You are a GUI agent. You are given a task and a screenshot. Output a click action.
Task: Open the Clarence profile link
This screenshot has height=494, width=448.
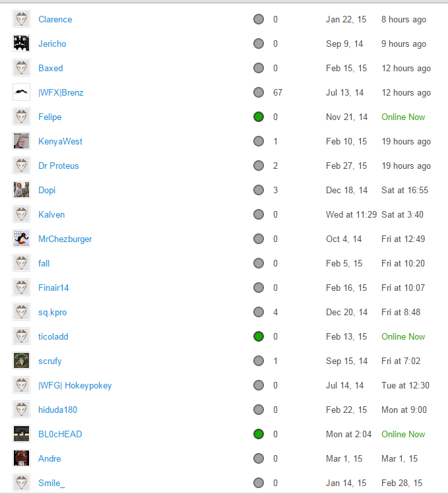coord(55,20)
